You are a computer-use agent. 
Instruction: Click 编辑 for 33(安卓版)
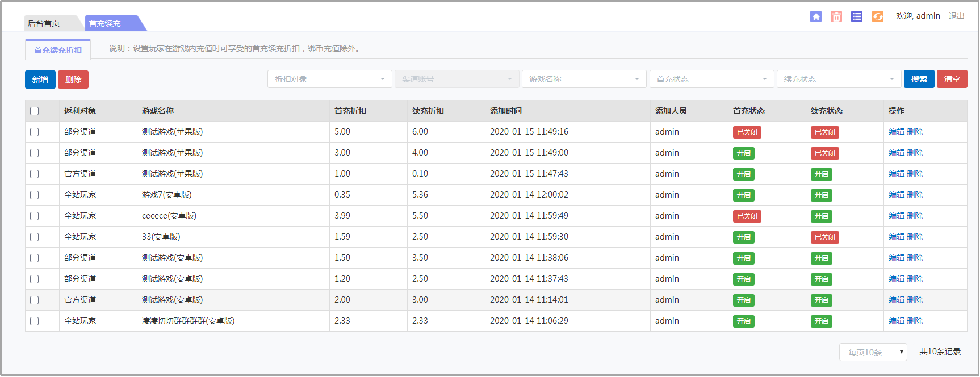click(897, 237)
